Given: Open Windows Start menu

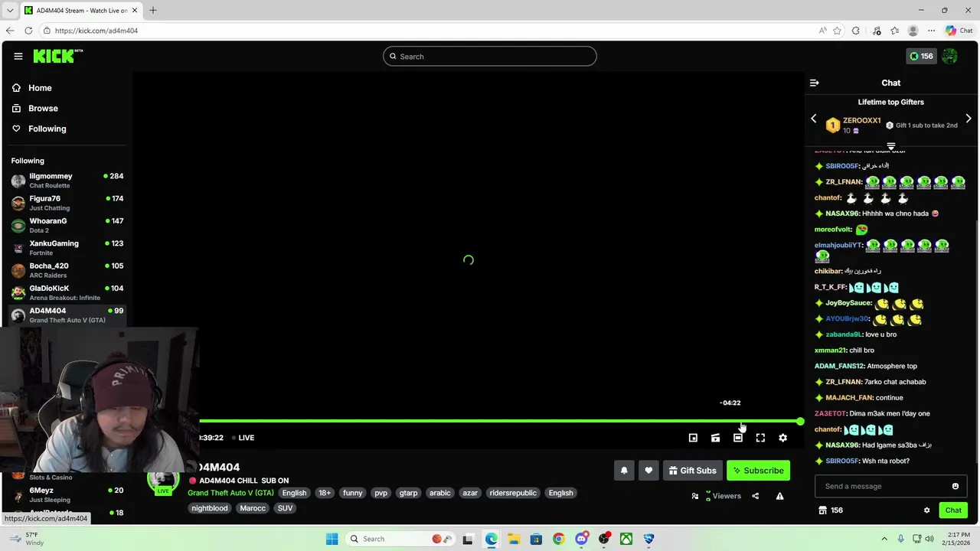Looking at the screenshot, I should pyautogui.click(x=332, y=539).
